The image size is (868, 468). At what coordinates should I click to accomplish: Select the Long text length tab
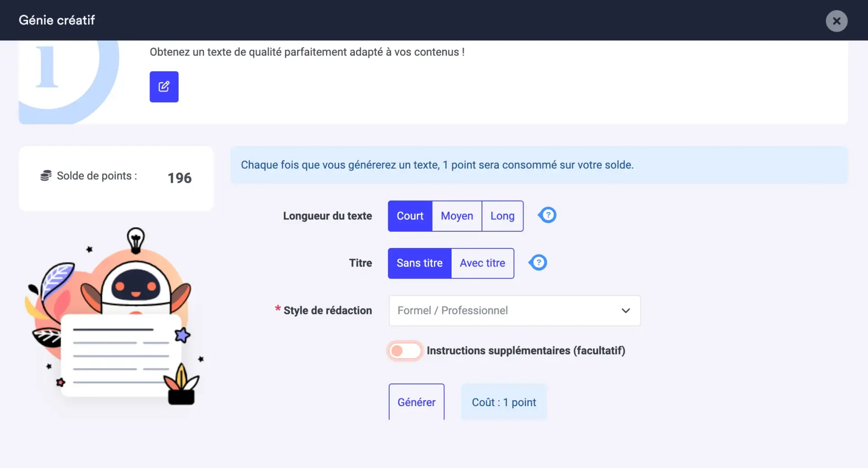[x=502, y=216]
